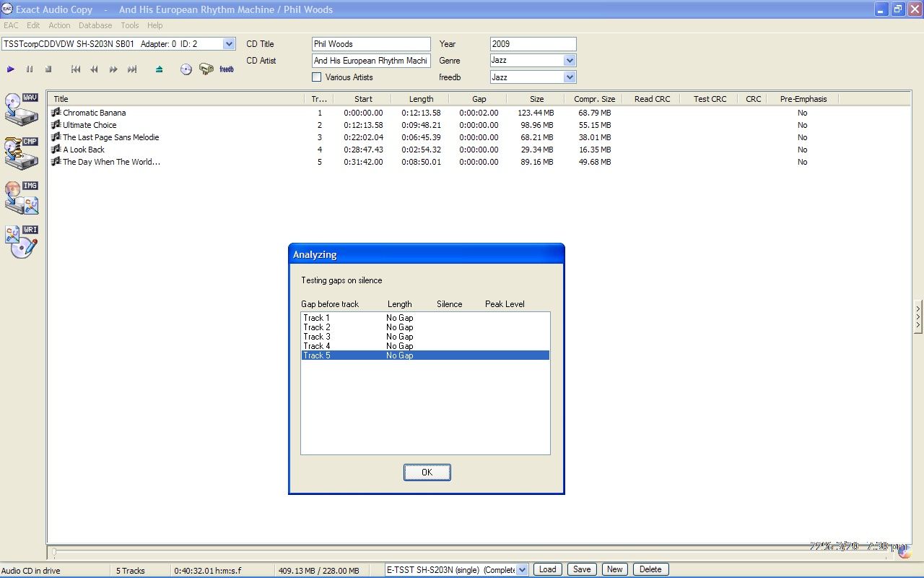
Task: Open the Genre dropdown
Action: pos(570,61)
